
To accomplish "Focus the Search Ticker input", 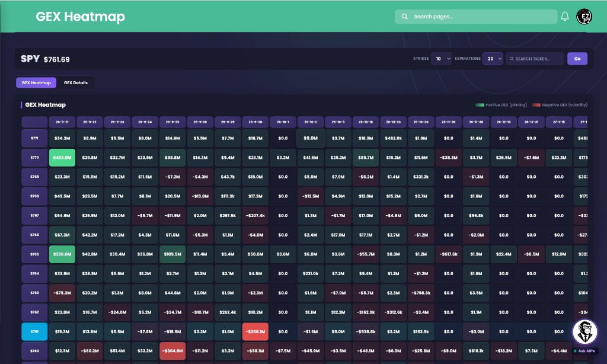I will (x=535, y=59).
